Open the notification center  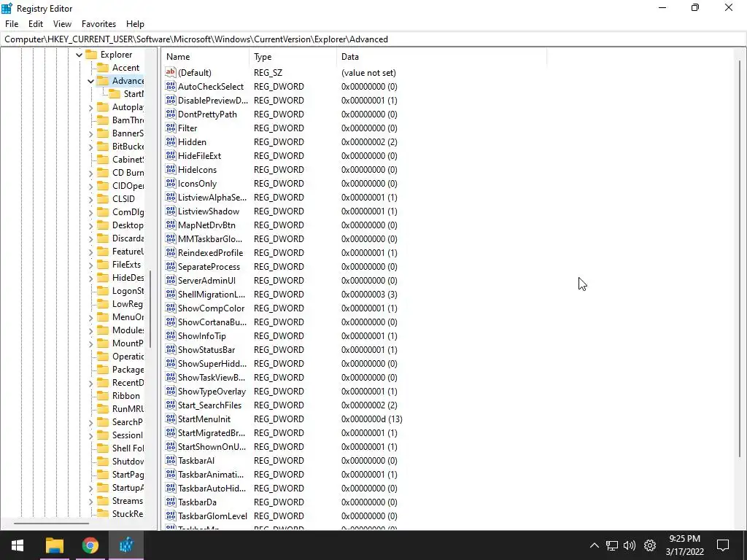pos(723,545)
